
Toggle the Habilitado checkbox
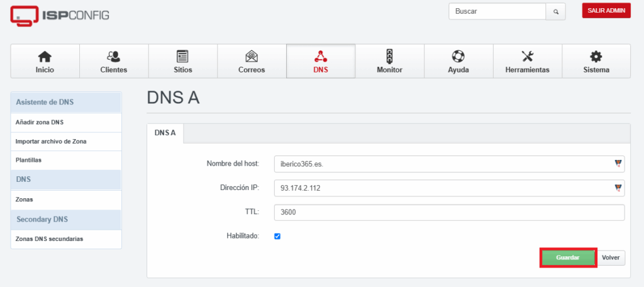pyautogui.click(x=277, y=237)
